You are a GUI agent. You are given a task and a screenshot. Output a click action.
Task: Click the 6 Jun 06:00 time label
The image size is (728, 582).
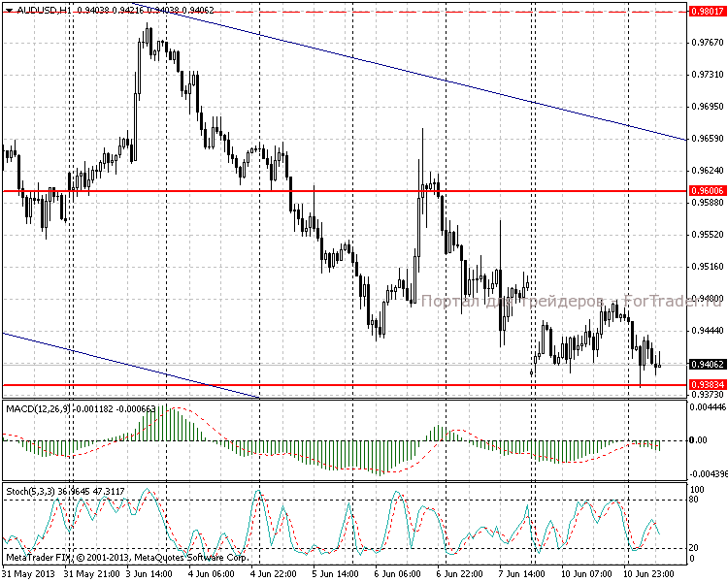[x=398, y=574]
